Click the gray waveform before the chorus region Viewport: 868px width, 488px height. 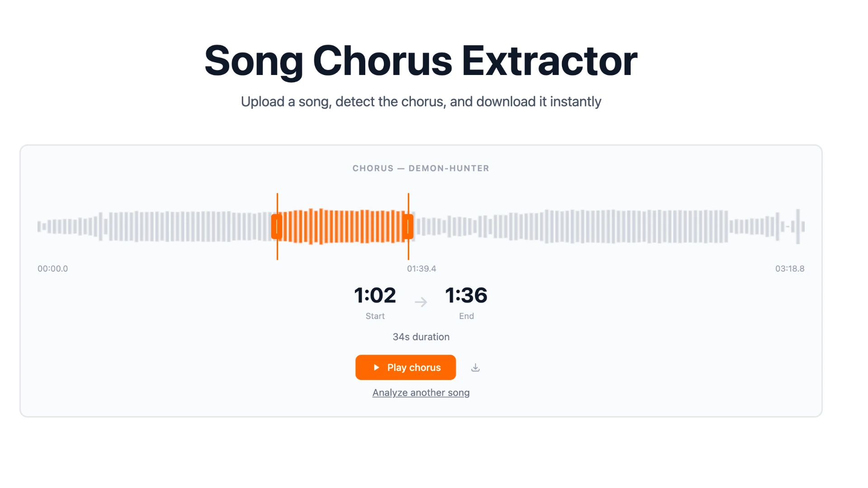(158, 226)
